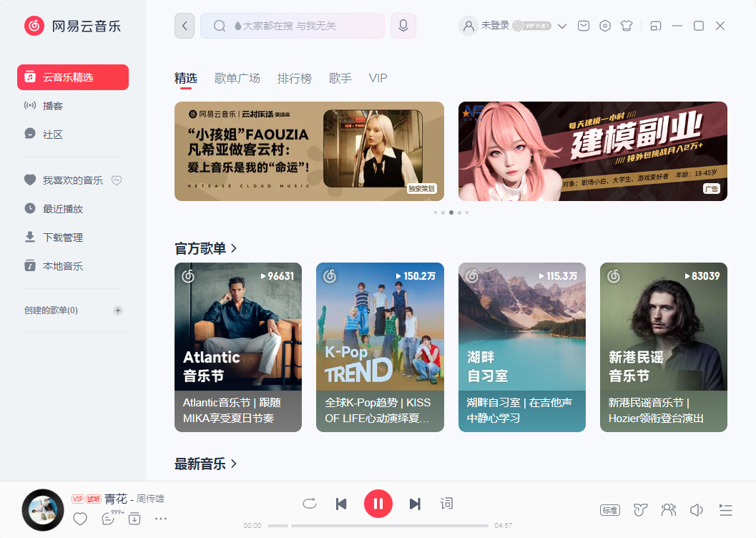756x538 pixels.
Task: Open the mail messages icon
Action: pyautogui.click(x=584, y=26)
